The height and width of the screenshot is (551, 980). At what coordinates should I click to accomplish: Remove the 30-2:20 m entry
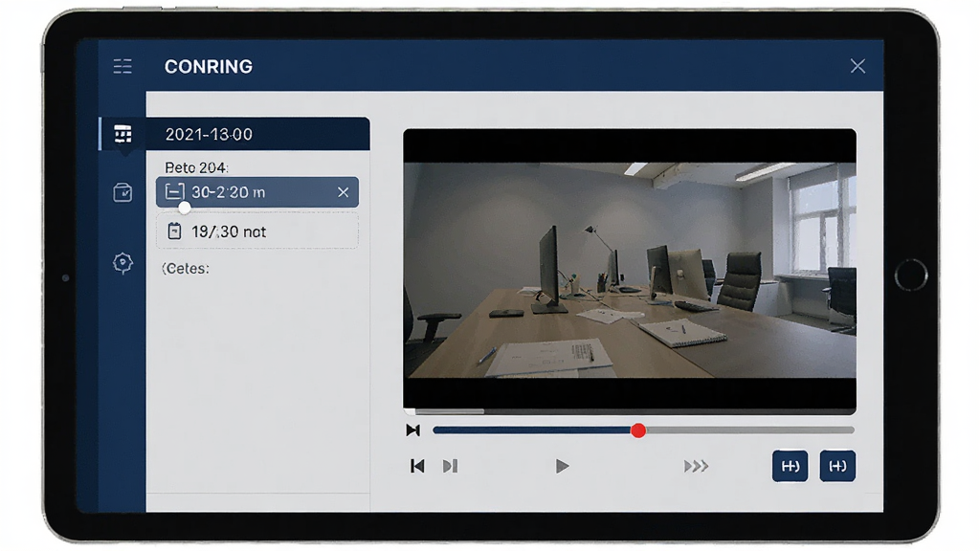pos(344,192)
